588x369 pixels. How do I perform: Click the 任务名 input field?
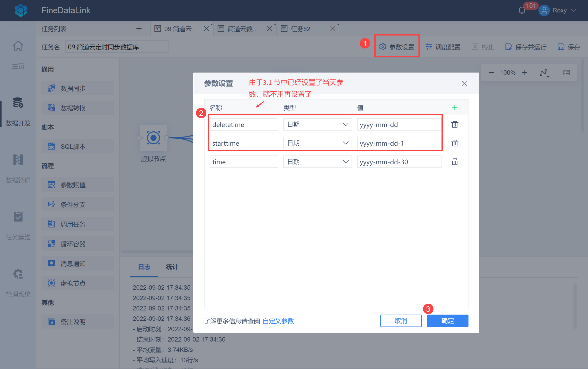click(117, 47)
